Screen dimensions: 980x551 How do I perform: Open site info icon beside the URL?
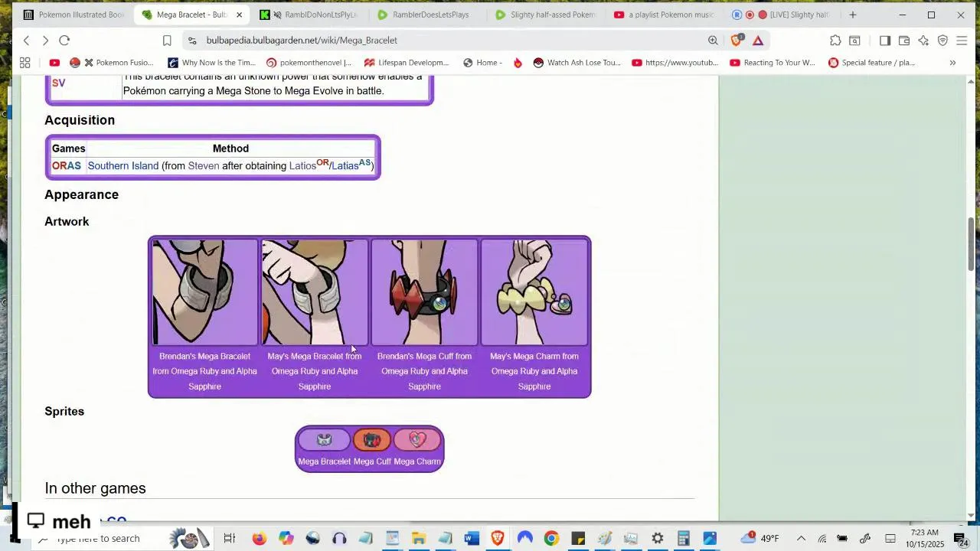pos(192,41)
